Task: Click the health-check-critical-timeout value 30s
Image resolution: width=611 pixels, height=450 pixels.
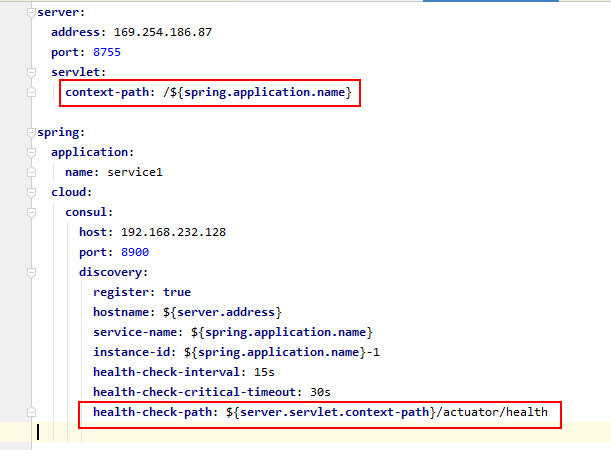Action: coord(320,392)
